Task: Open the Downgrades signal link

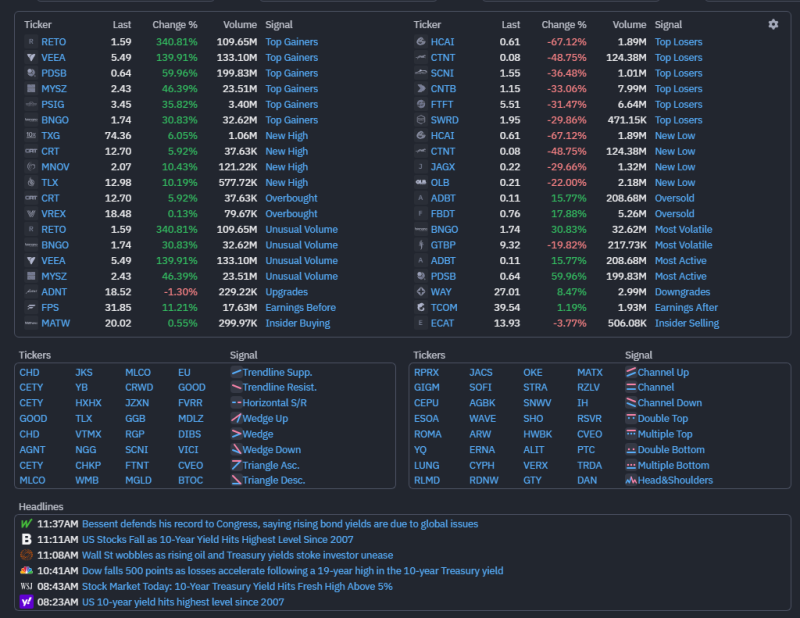Action: coord(683,292)
